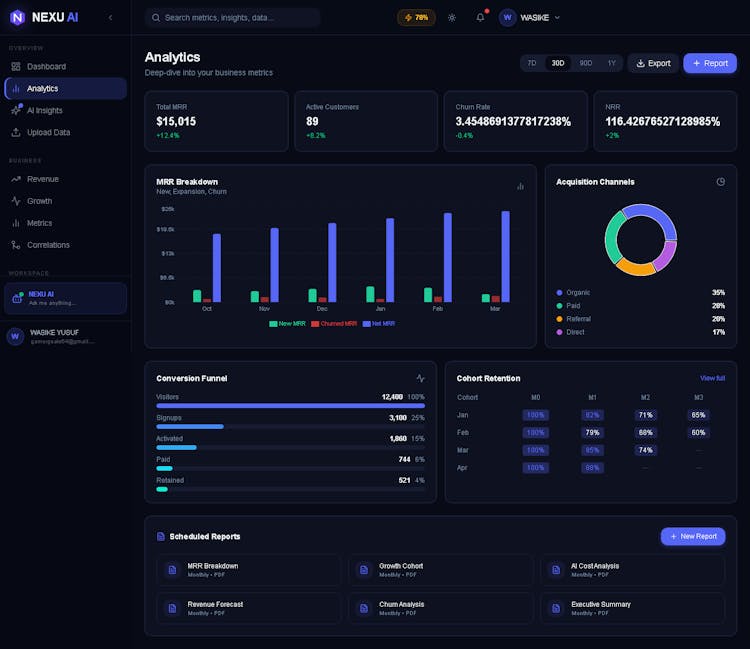Viewport: 750px width, 649px height.
Task: Click the Export button
Action: pyautogui.click(x=652, y=63)
